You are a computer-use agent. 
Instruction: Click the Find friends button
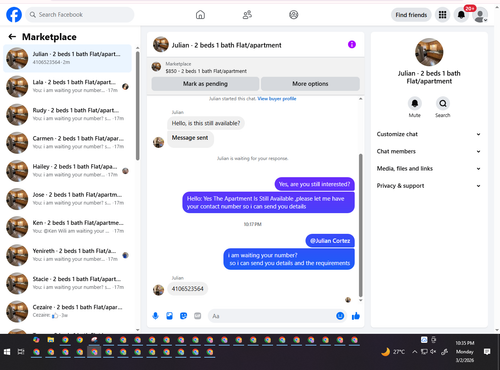(x=411, y=15)
